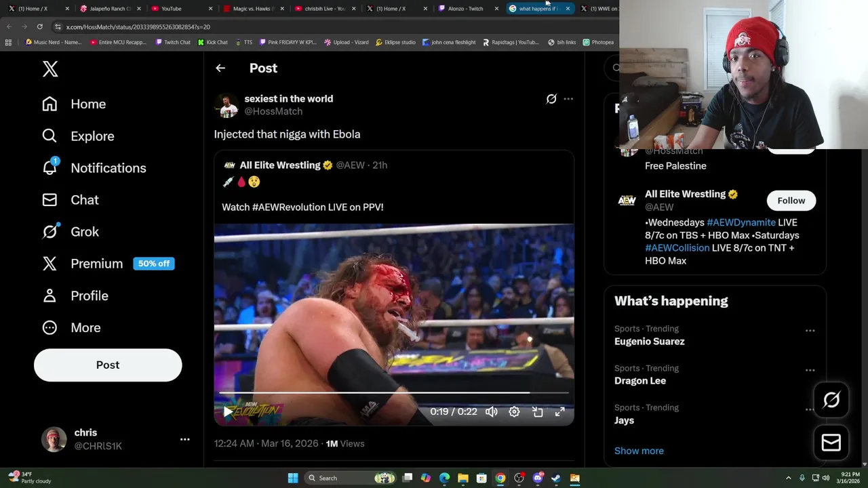The image size is (868, 488).
Task: Open sexiest in the world display name
Action: pos(288,99)
